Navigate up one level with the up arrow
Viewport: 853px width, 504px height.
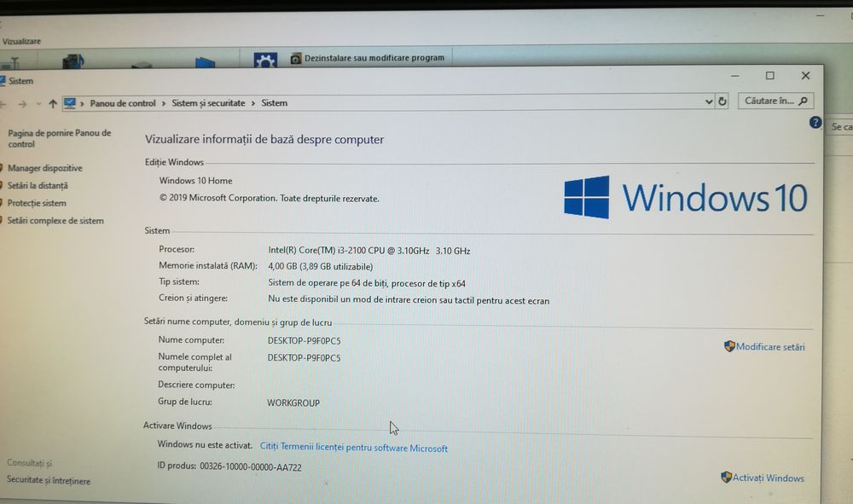click(x=52, y=103)
